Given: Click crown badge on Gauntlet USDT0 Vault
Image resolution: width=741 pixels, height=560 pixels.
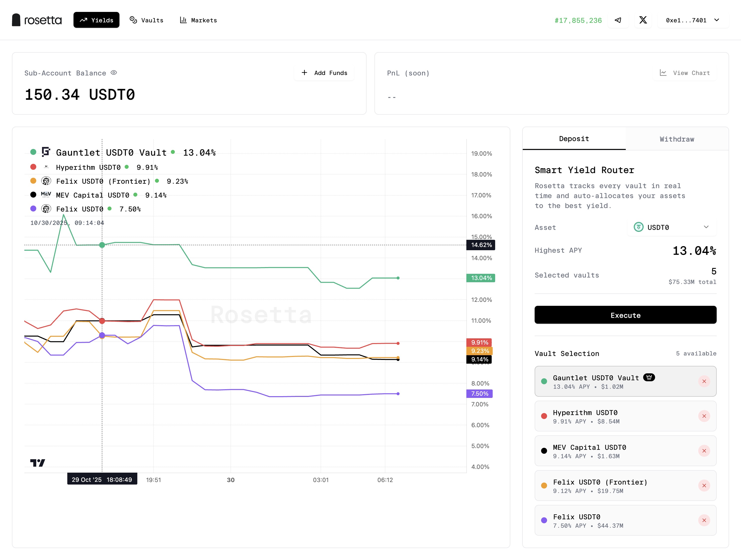Looking at the screenshot, I should [x=649, y=378].
